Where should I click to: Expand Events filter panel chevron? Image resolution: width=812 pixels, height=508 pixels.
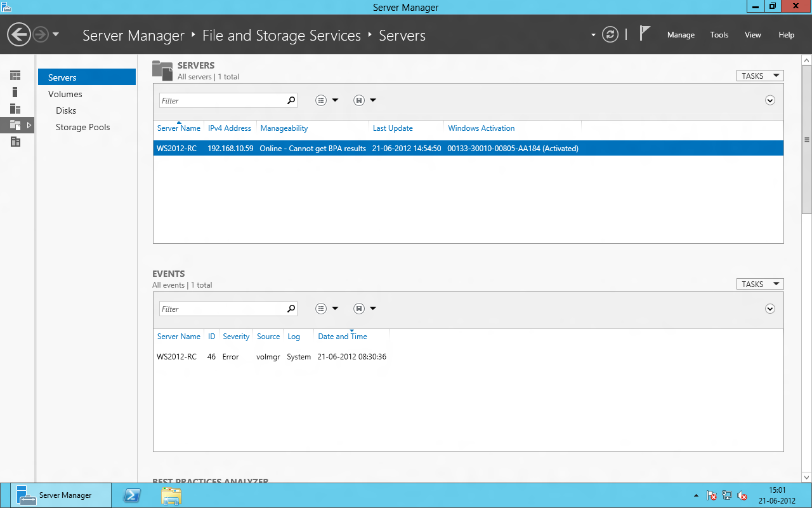(770, 309)
